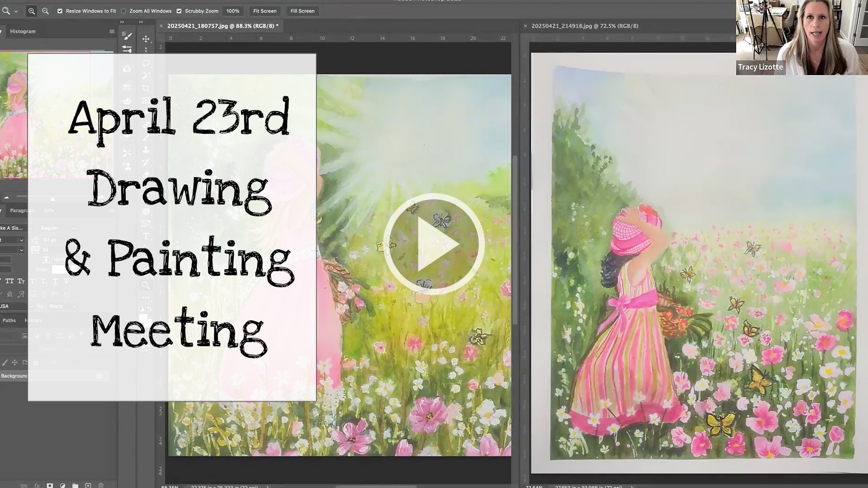Toggle the Scrubby Zoom checkbox
Image resolution: width=868 pixels, height=488 pixels.
coord(179,11)
